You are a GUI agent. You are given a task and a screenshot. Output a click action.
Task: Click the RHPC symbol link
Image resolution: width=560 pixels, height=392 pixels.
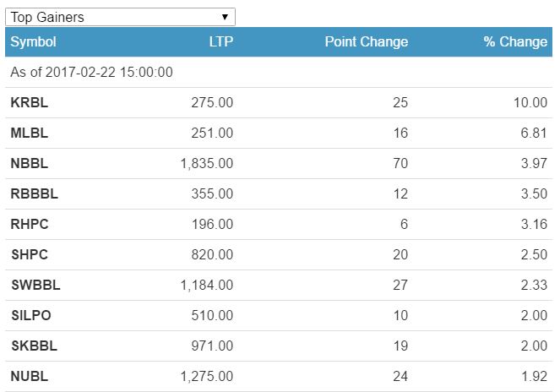[30, 225]
